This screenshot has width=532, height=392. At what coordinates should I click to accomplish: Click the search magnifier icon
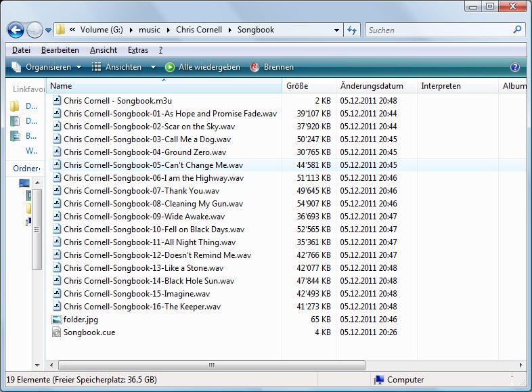(x=518, y=30)
